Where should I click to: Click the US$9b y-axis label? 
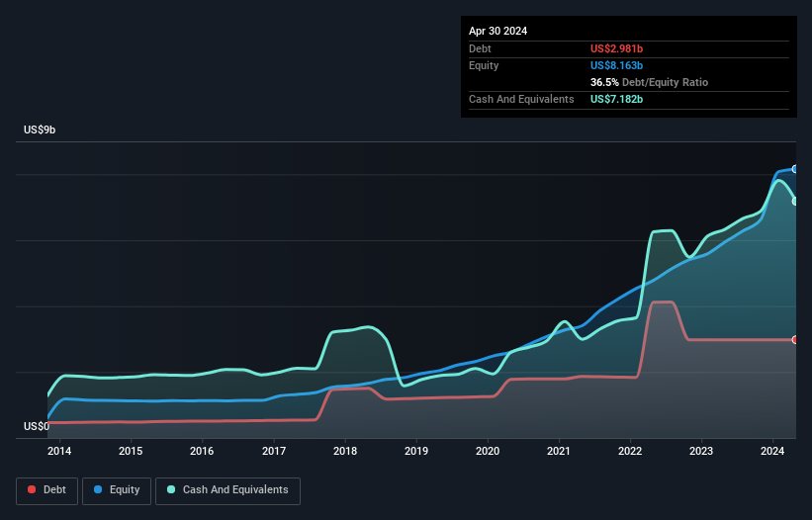[40, 130]
